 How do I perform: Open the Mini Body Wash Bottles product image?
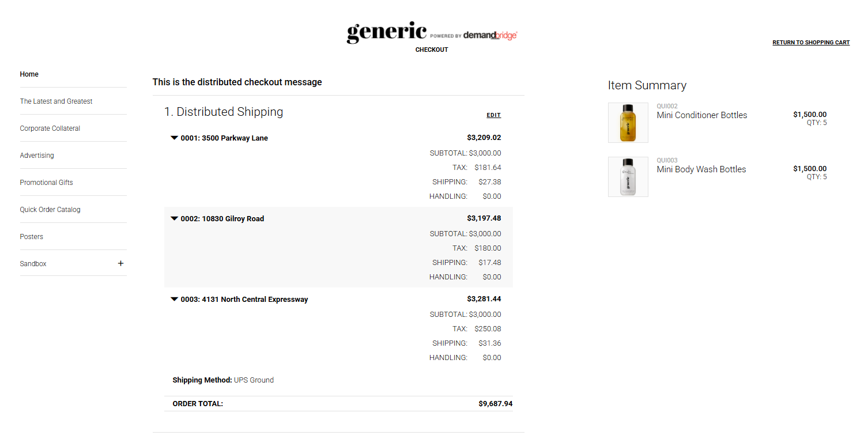coord(628,177)
